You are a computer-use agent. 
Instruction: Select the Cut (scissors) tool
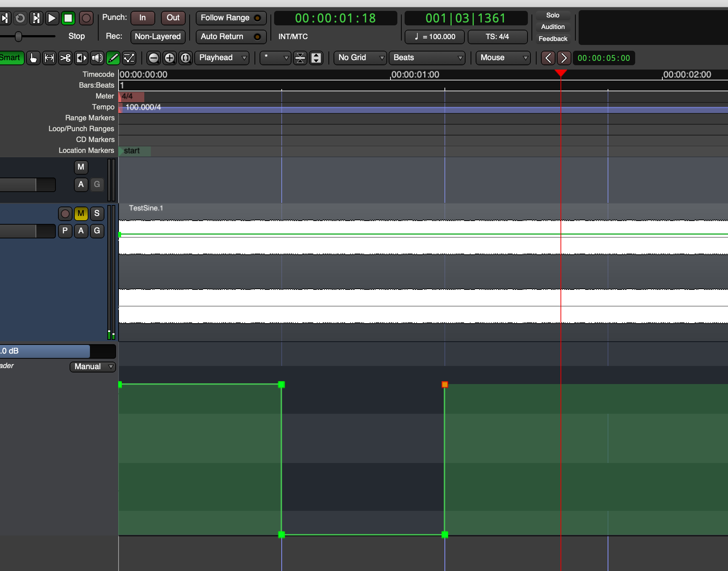pos(65,58)
